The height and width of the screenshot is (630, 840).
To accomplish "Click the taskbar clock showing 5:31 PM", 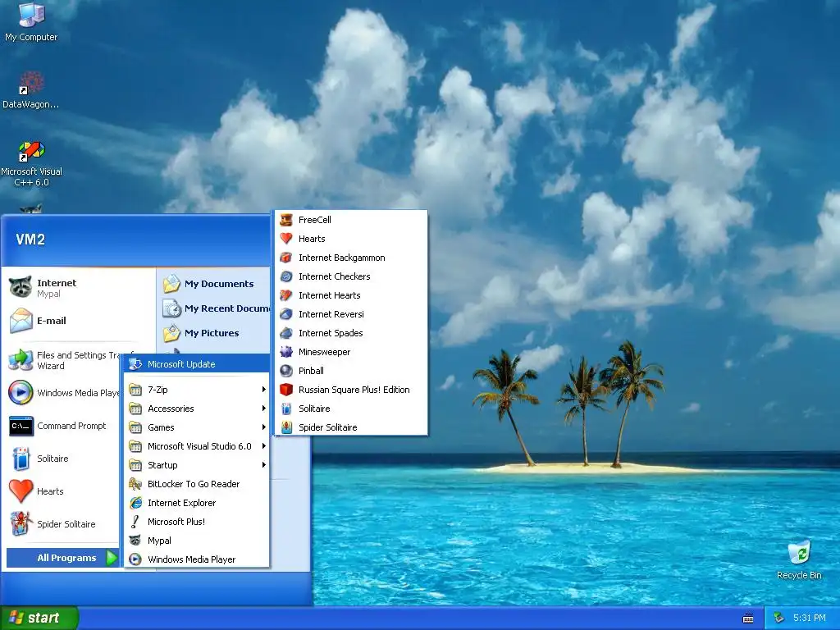I will 809,619.
